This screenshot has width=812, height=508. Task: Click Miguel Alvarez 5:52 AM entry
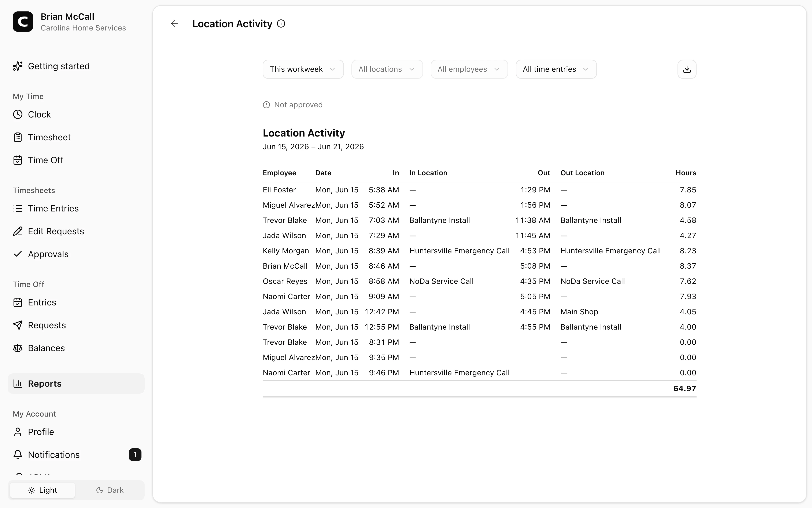point(480,205)
